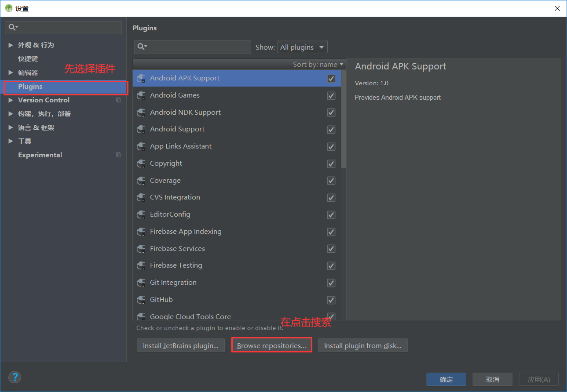Focus the settings search field in the sidebar
Image resolution: width=567 pixels, height=392 pixels.
[63, 27]
